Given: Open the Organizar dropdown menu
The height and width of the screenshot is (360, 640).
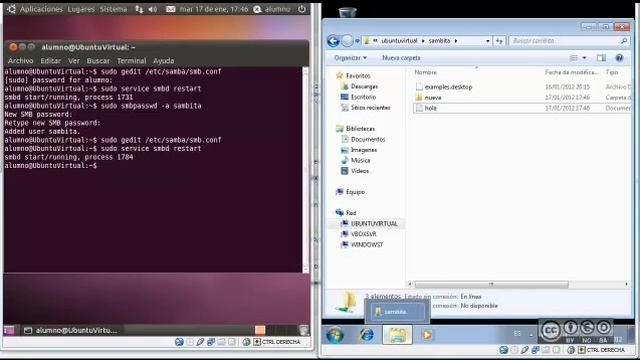Looking at the screenshot, I should (350, 58).
